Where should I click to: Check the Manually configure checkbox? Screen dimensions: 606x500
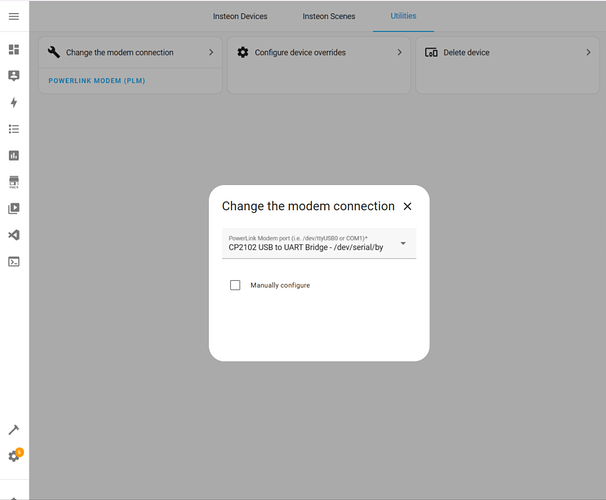pos(235,285)
